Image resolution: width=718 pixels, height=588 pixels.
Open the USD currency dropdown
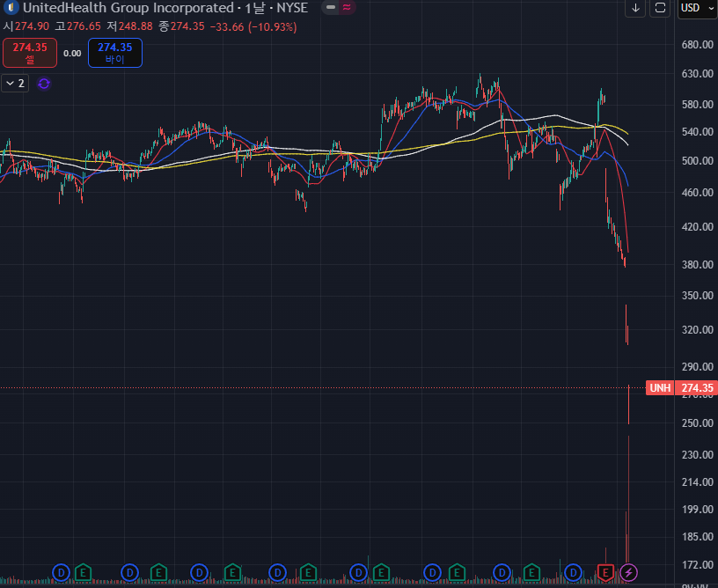695,9
